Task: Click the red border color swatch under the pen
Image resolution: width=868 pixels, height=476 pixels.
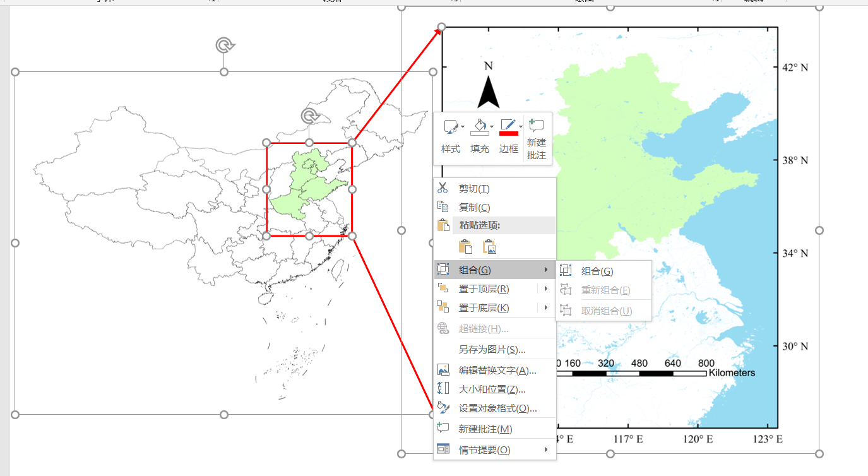Action: coord(509,133)
